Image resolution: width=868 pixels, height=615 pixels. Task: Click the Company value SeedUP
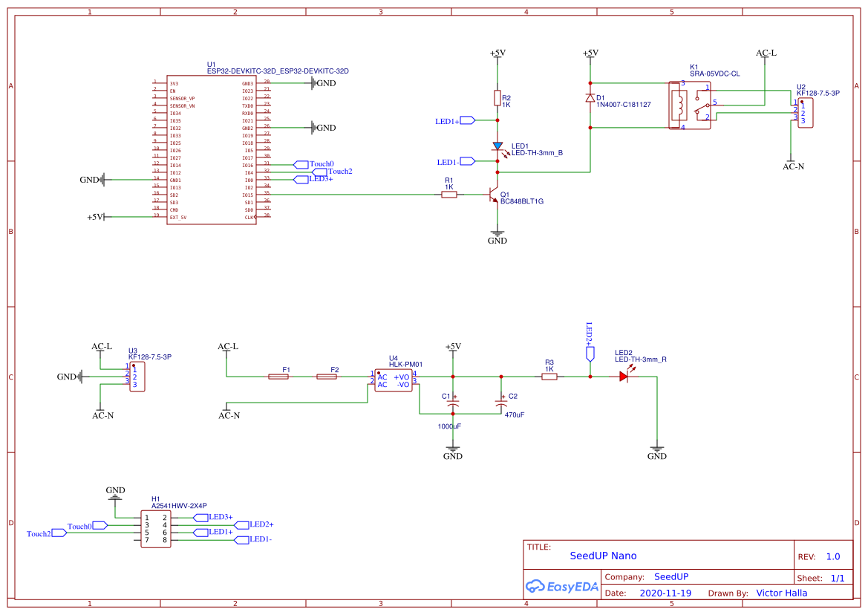pos(671,577)
